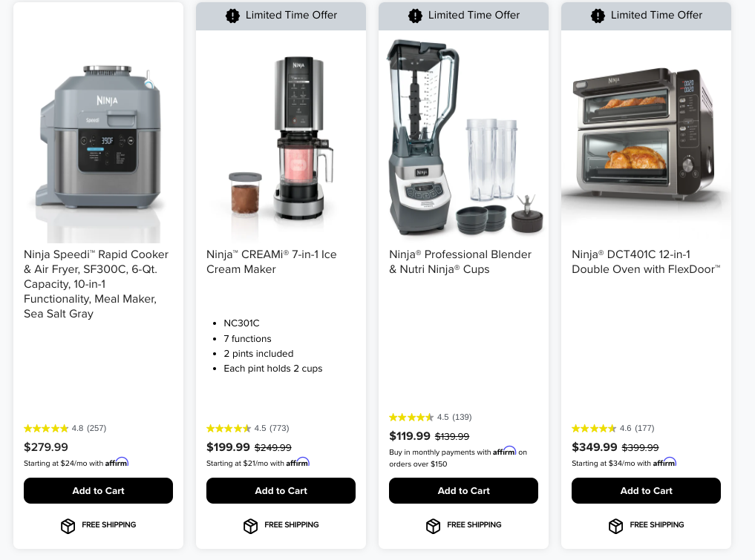Click the 4.5 star rating with 773 reviews

click(x=247, y=428)
